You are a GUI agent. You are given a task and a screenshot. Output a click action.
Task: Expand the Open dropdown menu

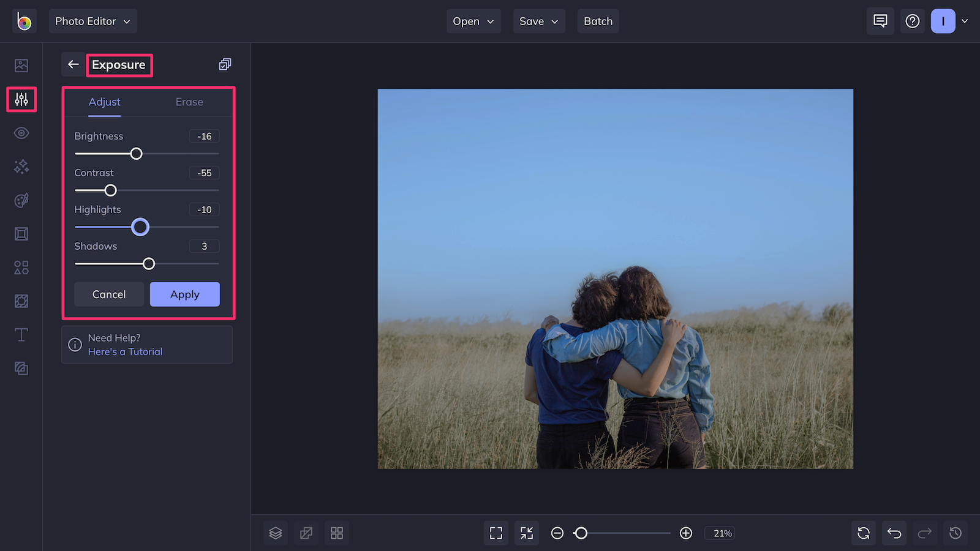[x=473, y=21]
